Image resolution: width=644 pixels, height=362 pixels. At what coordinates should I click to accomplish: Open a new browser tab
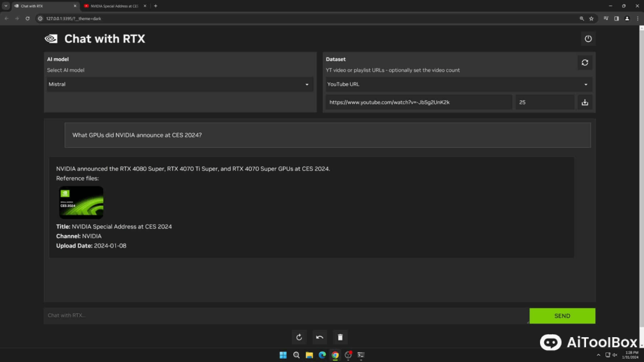(x=155, y=6)
